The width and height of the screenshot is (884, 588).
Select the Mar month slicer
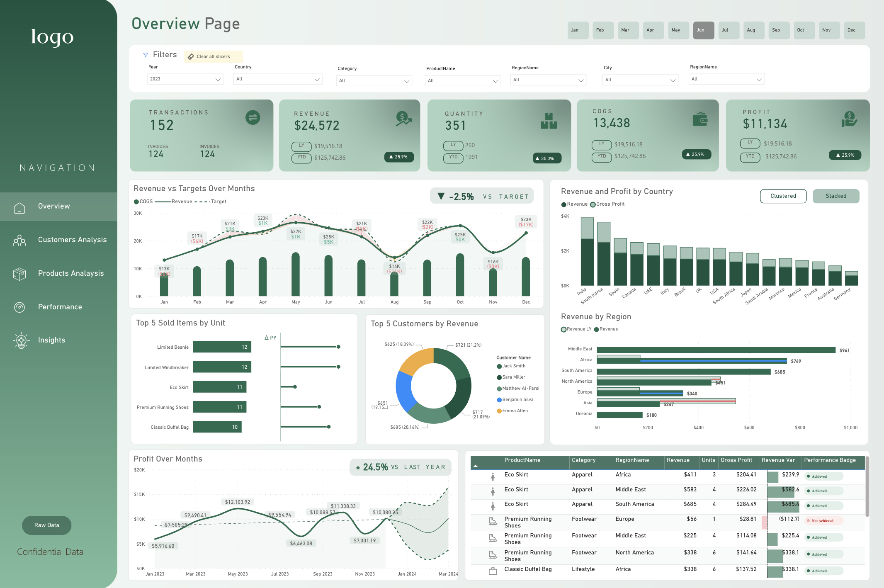[628, 30]
